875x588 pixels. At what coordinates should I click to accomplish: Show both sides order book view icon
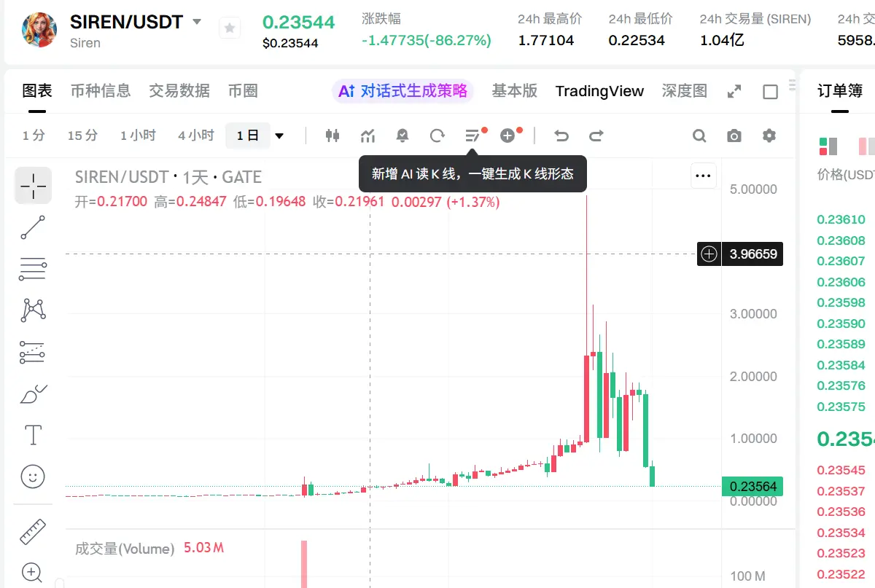click(828, 146)
